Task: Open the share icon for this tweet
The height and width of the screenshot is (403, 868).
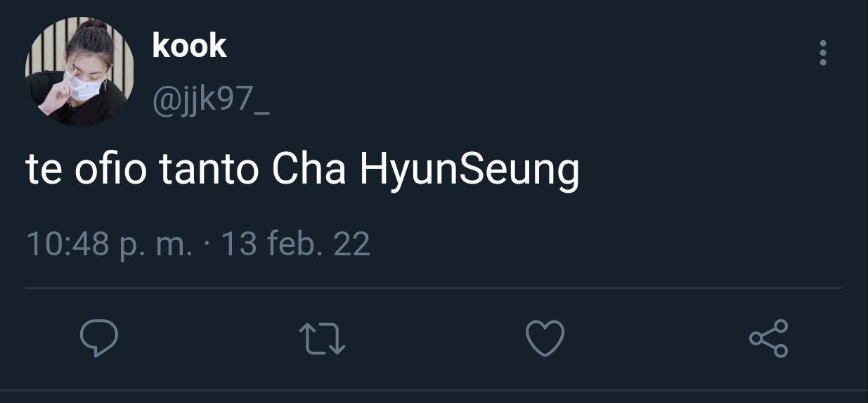Action: [x=769, y=338]
